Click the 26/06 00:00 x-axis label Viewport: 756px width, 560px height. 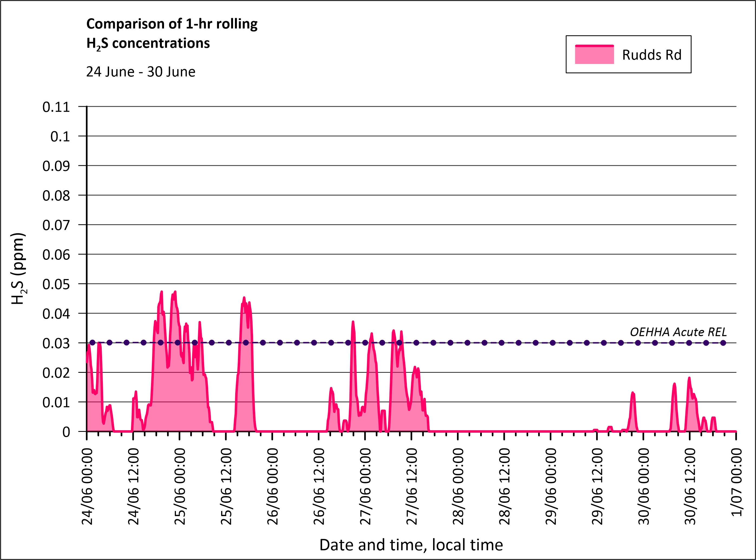(x=273, y=487)
